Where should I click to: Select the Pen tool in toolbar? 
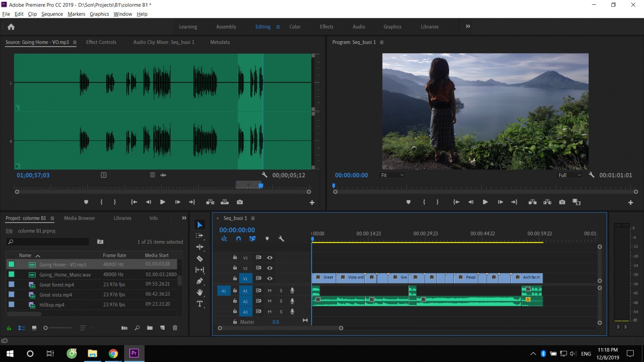pyautogui.click(x=200, y=281)
